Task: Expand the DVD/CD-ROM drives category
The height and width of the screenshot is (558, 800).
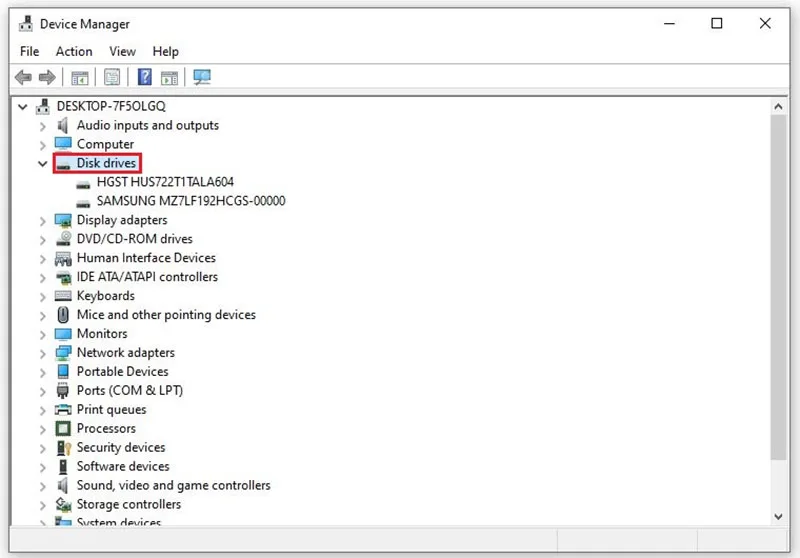Action: click(43, 240)
